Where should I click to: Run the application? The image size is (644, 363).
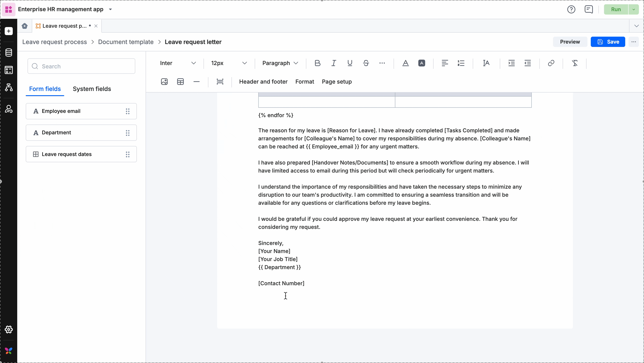[616, 9]
